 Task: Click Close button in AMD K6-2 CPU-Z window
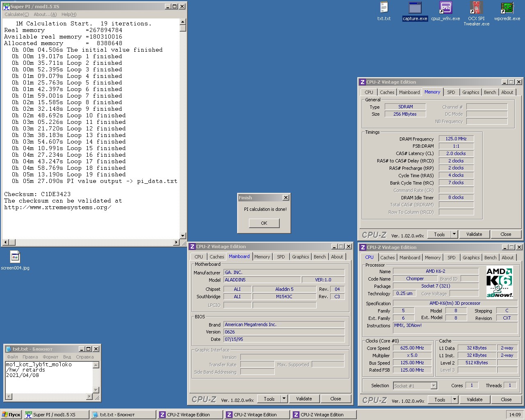(x=506, y=399)
